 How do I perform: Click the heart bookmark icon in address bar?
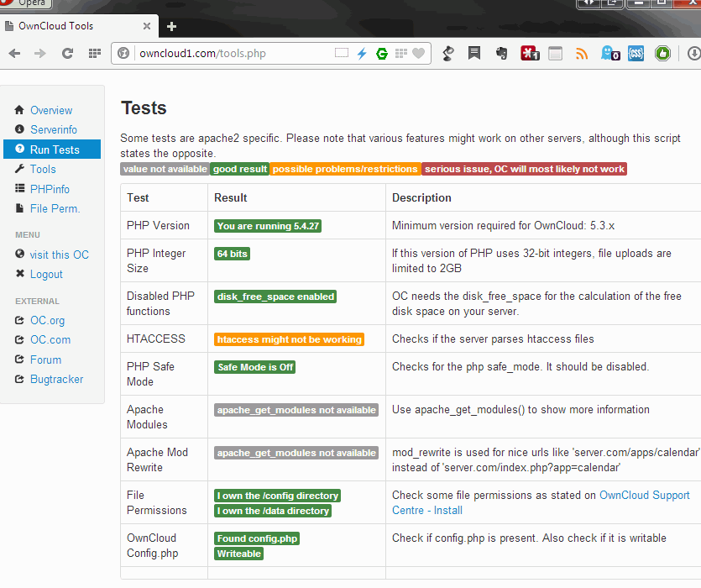(x=418, y=54)
